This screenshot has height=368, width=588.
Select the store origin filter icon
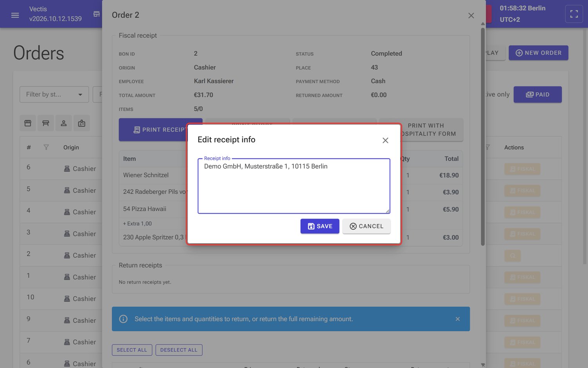pos(28,123)
